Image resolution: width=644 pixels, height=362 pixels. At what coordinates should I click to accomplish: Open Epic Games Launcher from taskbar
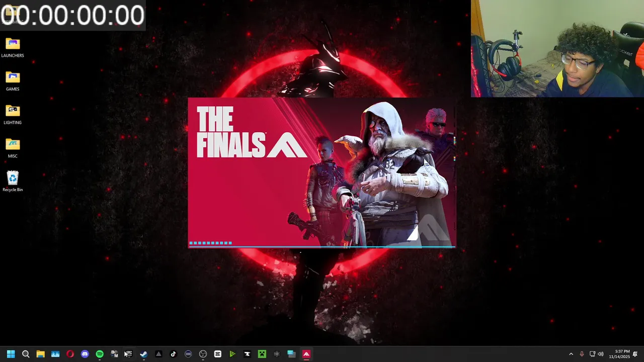129,354
